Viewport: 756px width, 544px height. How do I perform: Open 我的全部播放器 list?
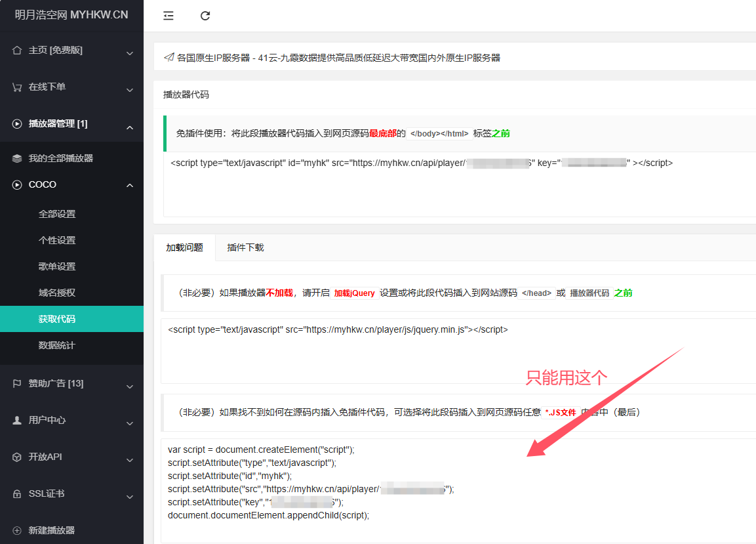point(61,158)
